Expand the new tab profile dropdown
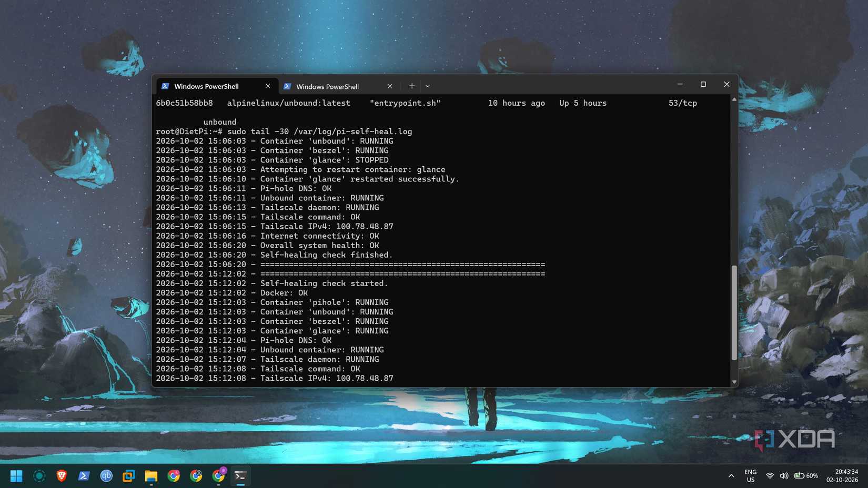The image size is (868, 488). point(428,86)
